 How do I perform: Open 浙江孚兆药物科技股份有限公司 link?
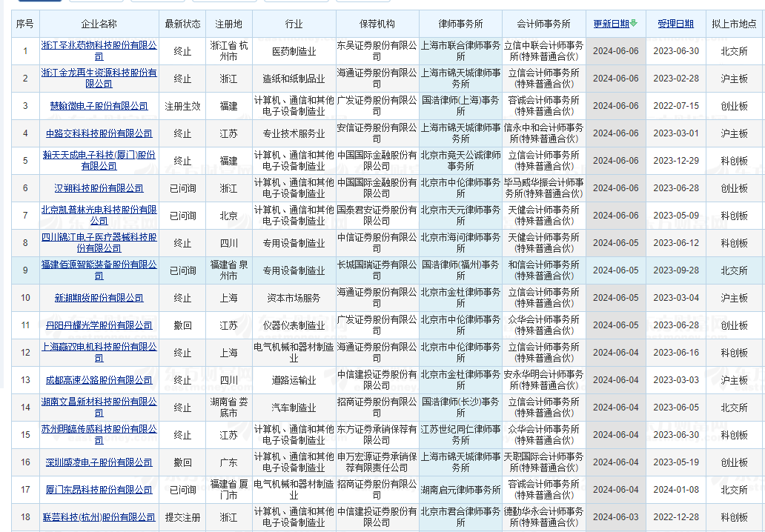point(99,50)
